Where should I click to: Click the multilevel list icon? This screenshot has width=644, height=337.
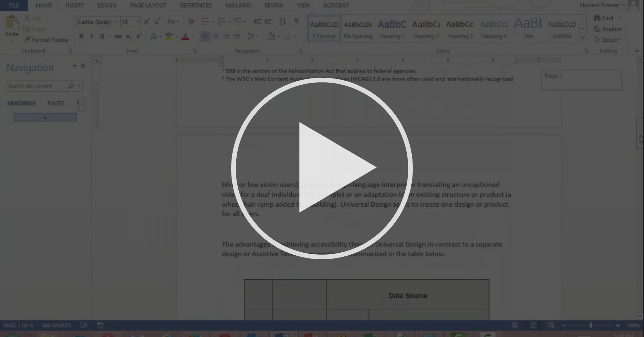click(x=238, y=22)
